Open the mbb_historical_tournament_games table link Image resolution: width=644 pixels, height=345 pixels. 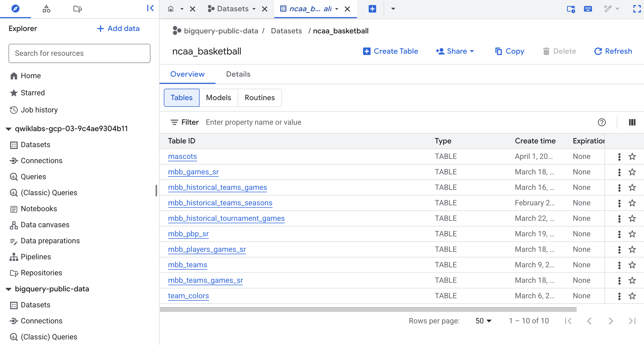click(x=226, y=218)
